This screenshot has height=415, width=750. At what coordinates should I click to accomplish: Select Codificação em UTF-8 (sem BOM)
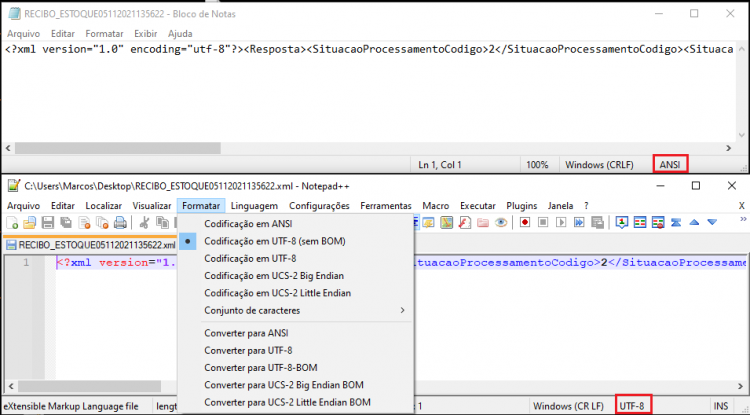(294, 241)
